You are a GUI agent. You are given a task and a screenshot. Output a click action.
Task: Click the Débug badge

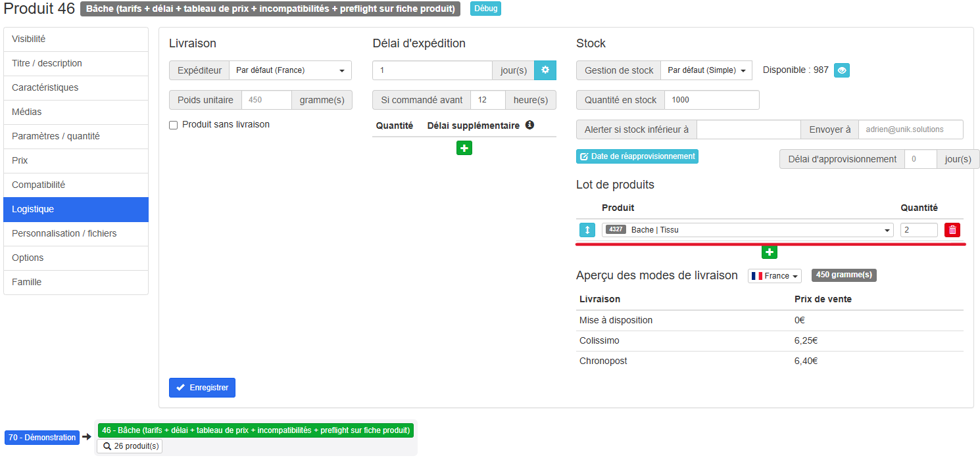click(485, 9)
